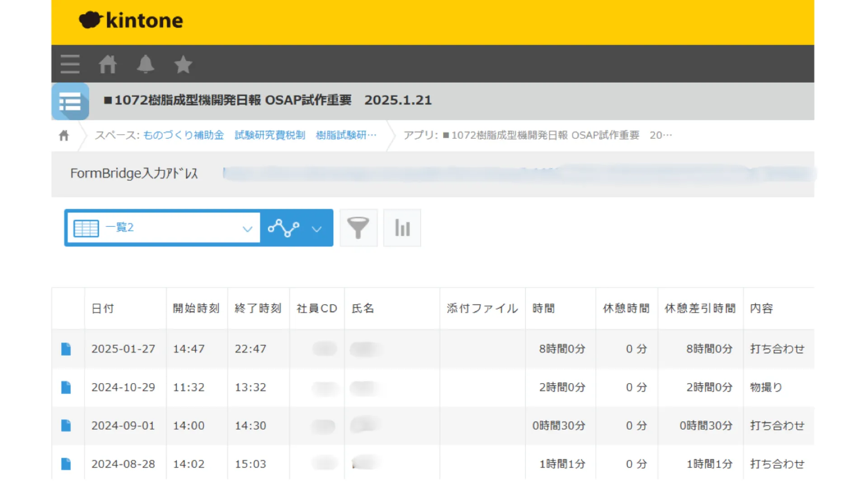Click the line graph icon button
The image size is (868, 488).
click(283, 228)
